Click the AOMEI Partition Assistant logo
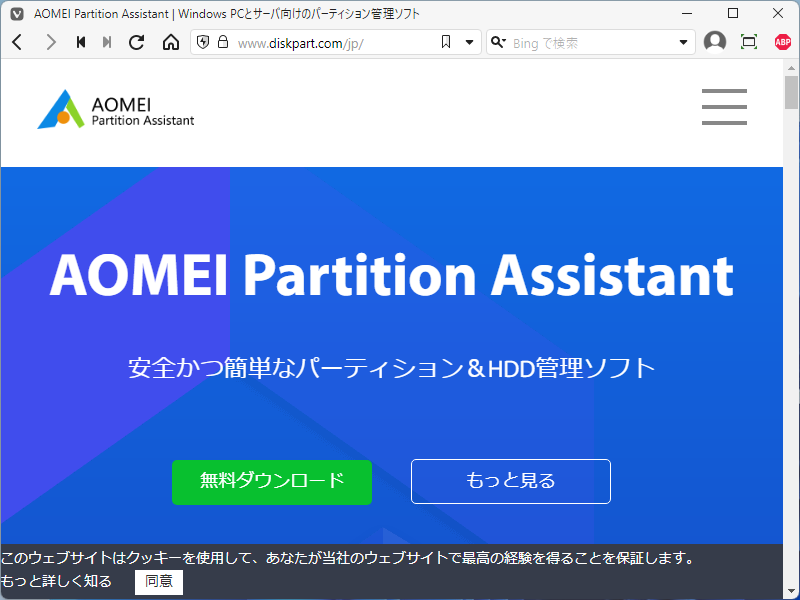The width and height of the screenshot is (800, 600). click(116, 109)
